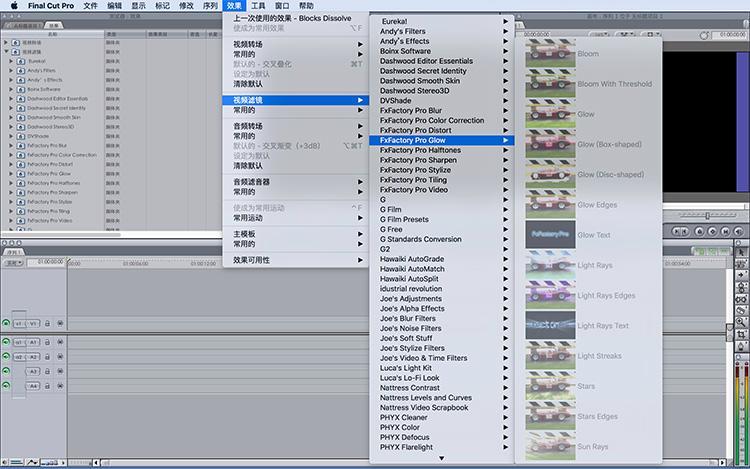Lock the A2 audio track

(47, 357)
